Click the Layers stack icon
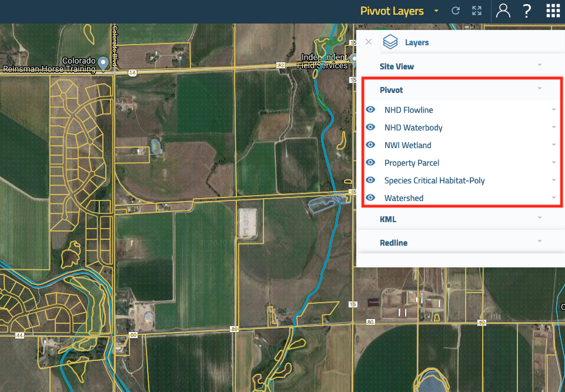Image resolution: width=565 pixels, height=392 pixels. (390, 42)
